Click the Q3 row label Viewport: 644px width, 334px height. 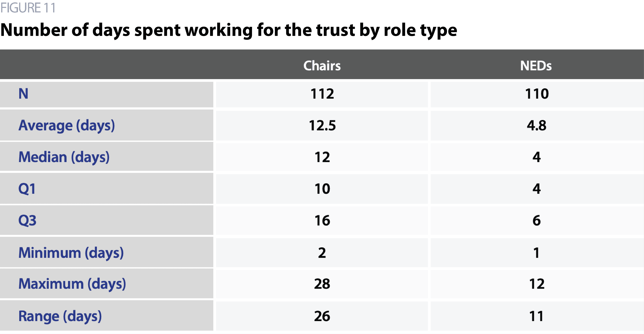27,221
